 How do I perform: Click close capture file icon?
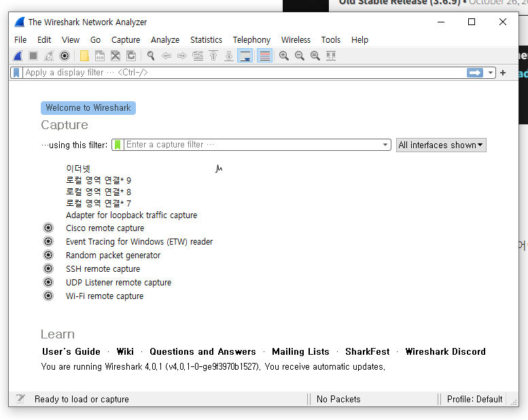pos(116,56)
